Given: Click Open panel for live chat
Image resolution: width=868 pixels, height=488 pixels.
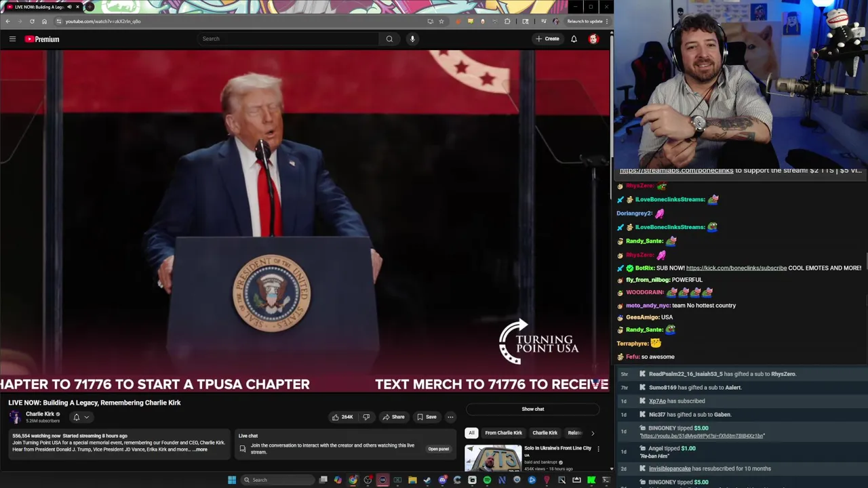Looking at the screenshot, I should [x=438, y=449].
